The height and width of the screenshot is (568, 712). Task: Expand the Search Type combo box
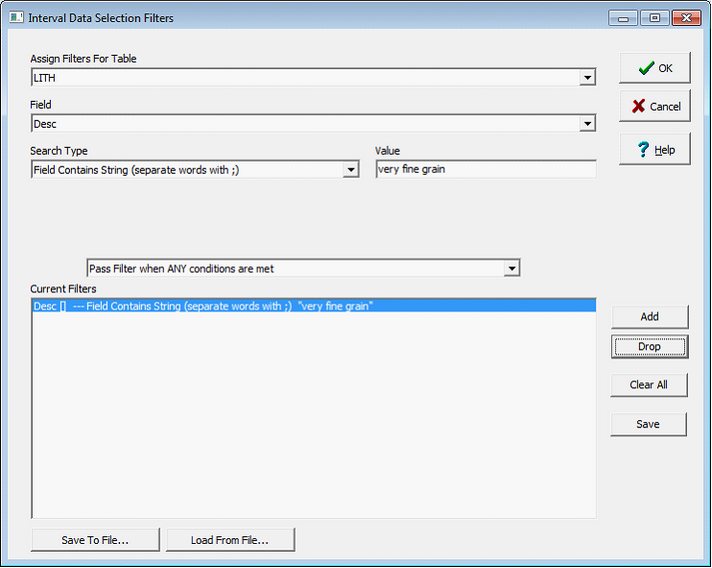tap(351, 170)
